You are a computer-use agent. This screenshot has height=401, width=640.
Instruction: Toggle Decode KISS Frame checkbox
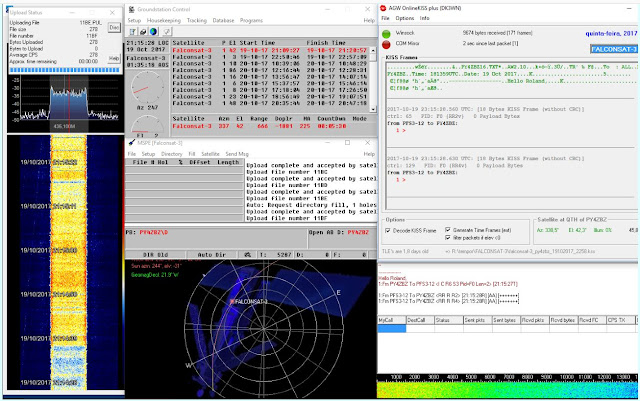[x=389, y=229]
